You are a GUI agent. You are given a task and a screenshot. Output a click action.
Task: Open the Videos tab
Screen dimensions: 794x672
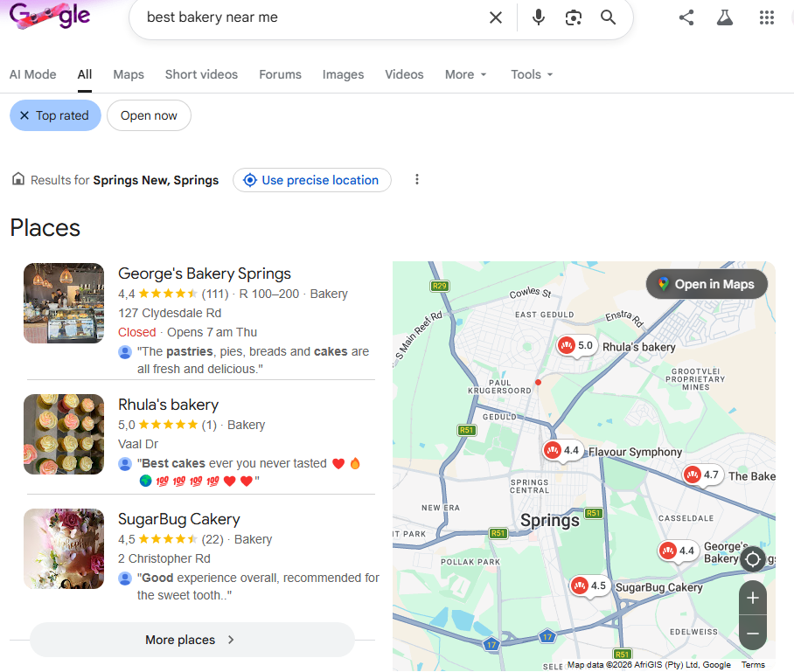click(x=404, y=74)
